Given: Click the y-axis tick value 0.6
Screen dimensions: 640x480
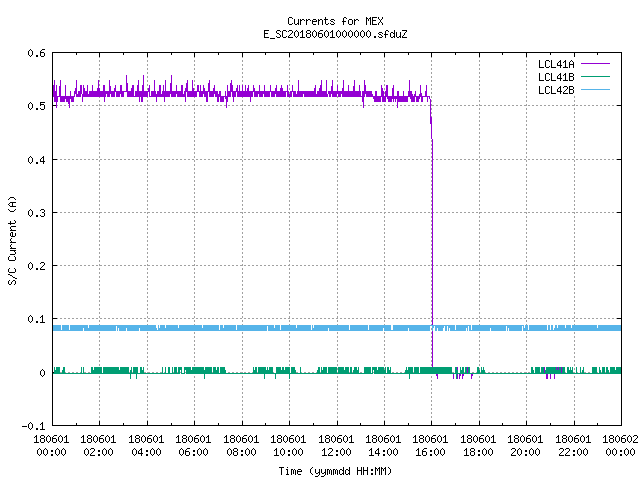Looking at the screenshot, I should tap(36, 53).
